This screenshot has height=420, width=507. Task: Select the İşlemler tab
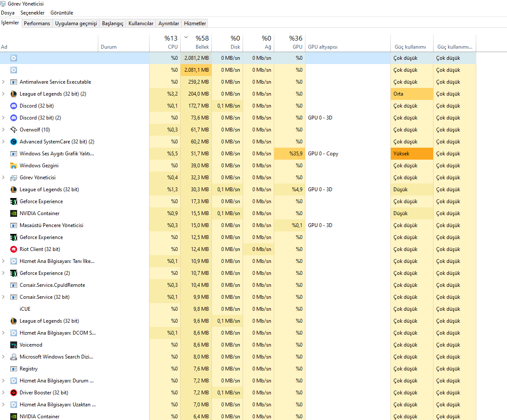tap(10, 23)
